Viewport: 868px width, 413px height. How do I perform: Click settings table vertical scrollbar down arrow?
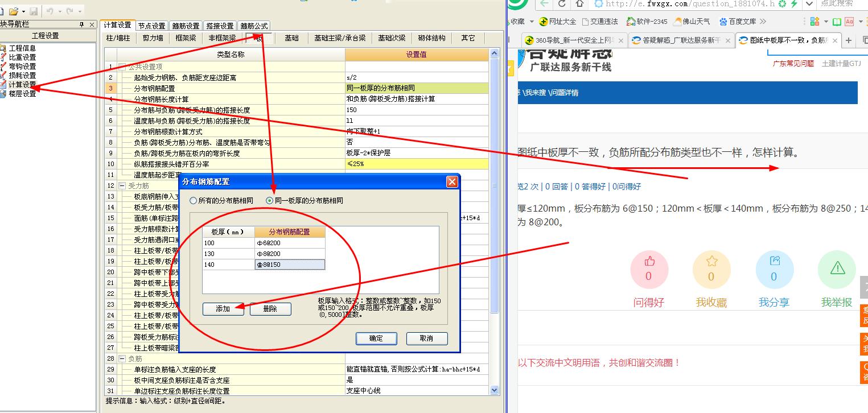coord(494,390)
